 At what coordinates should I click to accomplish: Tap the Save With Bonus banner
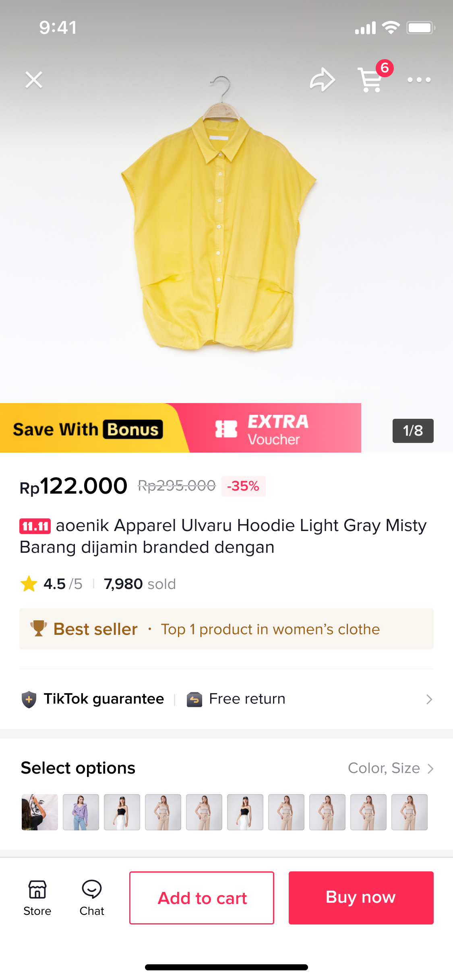coord(89,429)
